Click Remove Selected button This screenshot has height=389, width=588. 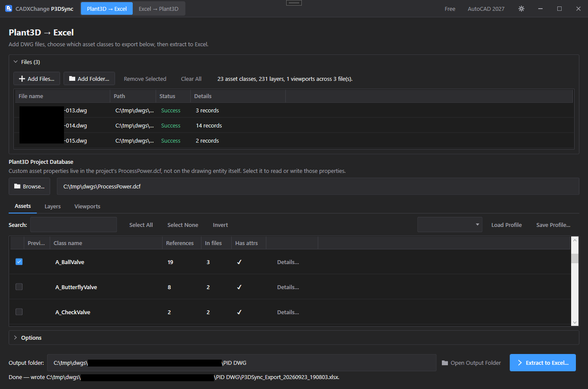point(145,79)
